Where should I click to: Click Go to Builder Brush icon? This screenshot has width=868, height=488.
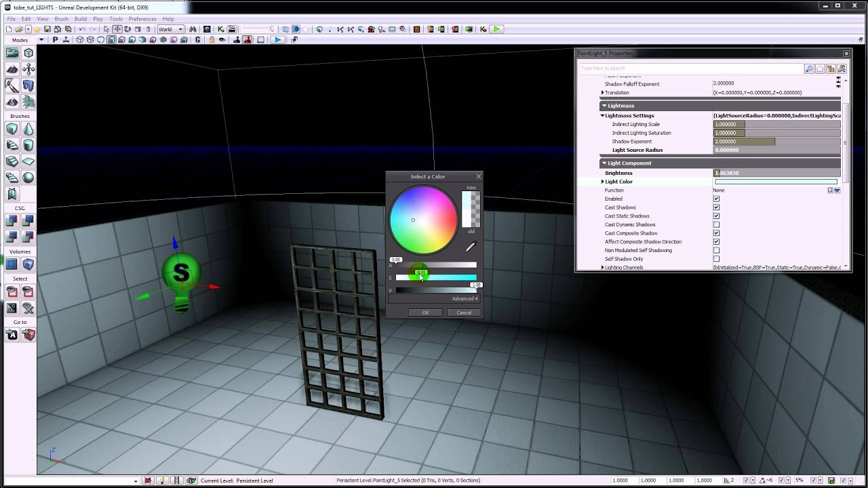coord(28,335)
